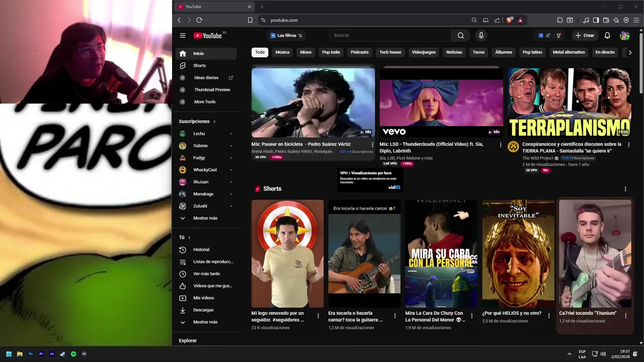Open the browser extensions puzzle icon

(559, 20)
